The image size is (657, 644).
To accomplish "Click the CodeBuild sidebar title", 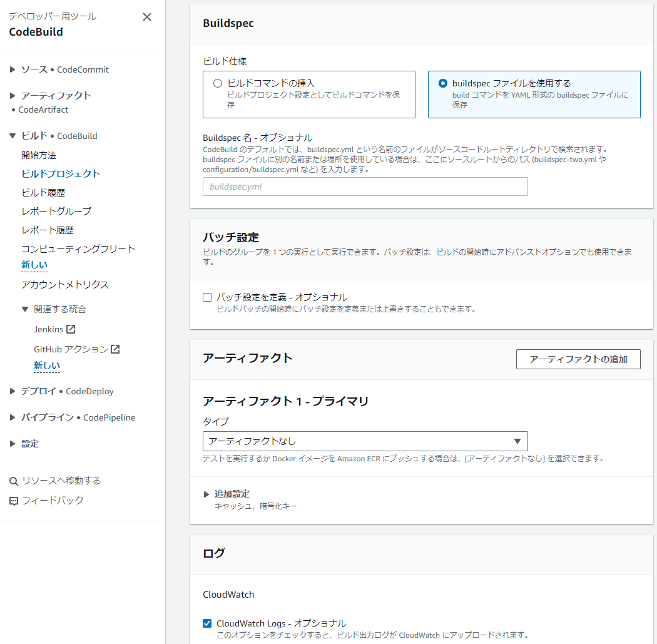I will [36, 32].
